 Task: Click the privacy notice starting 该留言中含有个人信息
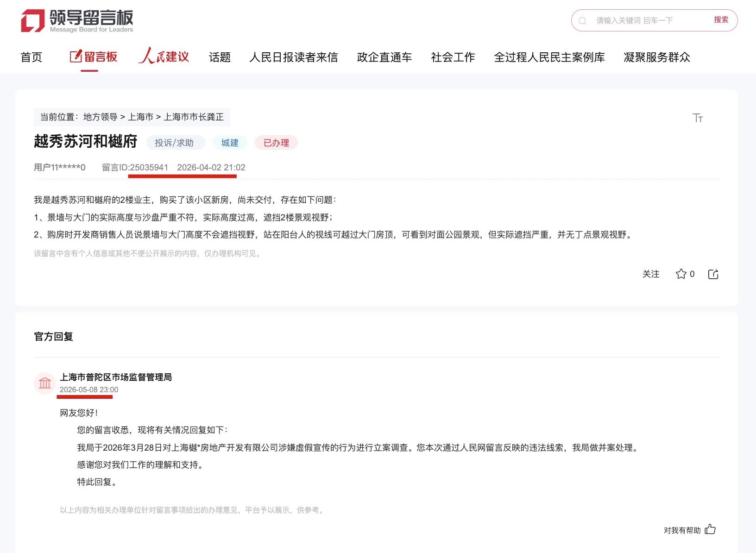click(x=149, y=253)
